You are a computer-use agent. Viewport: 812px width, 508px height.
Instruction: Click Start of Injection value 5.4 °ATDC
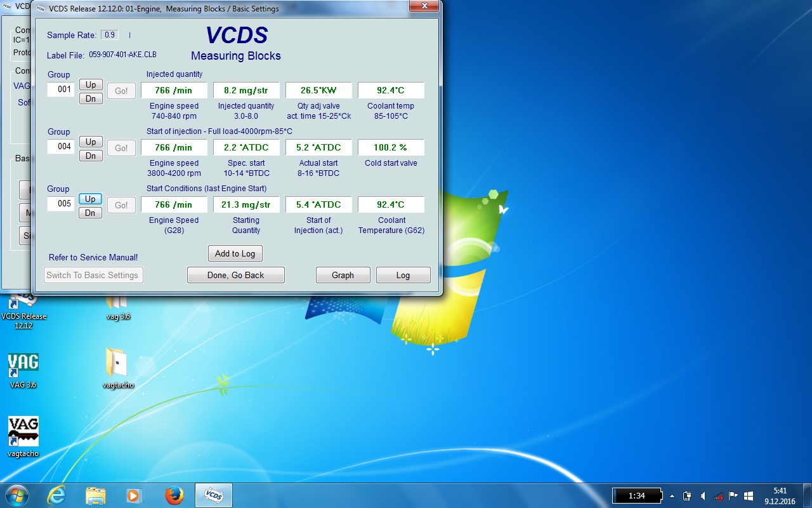(x=319, y=204)
